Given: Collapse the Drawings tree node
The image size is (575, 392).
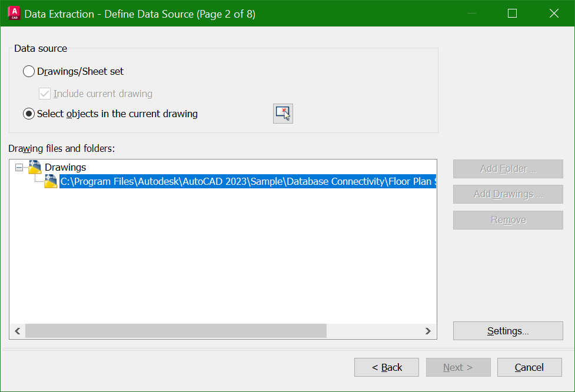Looking at the screenshot, I should coord(19,168).
